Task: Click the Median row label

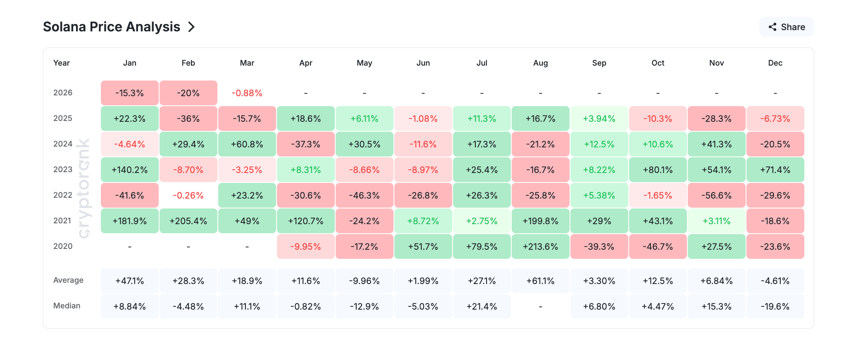Action: [x=67, y=306]
